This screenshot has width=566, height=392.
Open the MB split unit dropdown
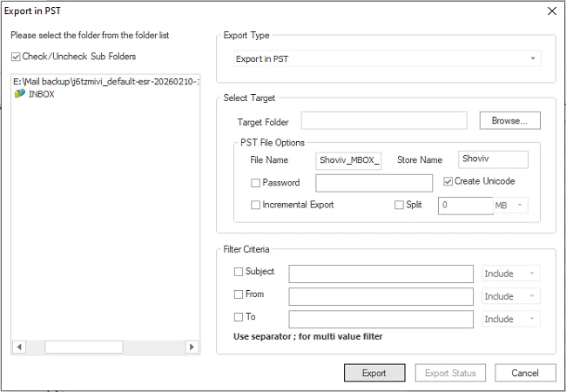(x=510, y=205)
